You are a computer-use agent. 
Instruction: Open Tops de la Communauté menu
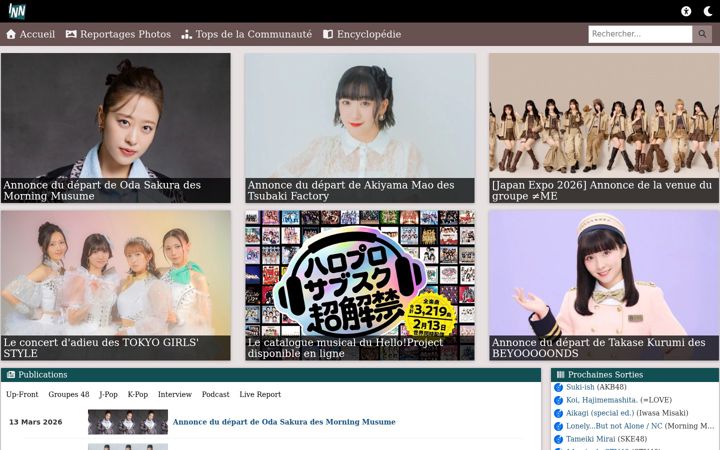247,34
